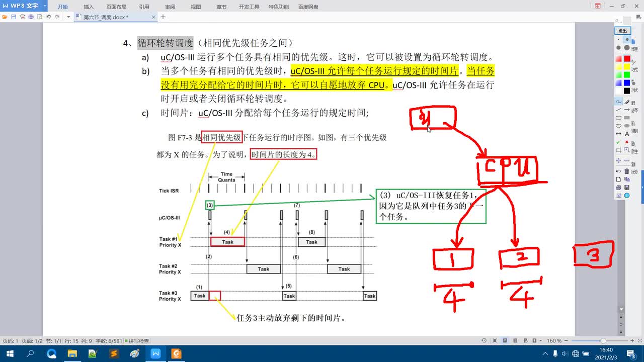Select the red cross mark stamp
Image resolution: width=644 pixels, height=362 pixels.
[x=627, y=142]
